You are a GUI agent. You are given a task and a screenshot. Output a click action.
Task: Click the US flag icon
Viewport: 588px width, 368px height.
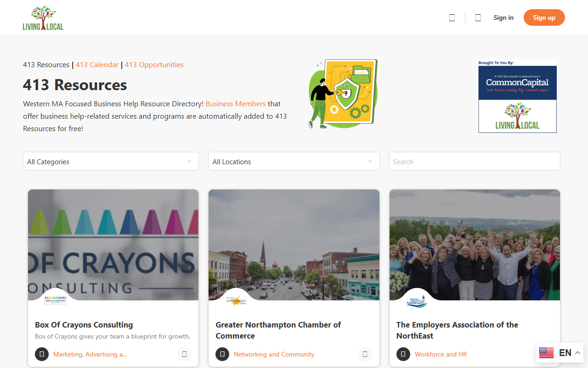click(x=546, y=353)
